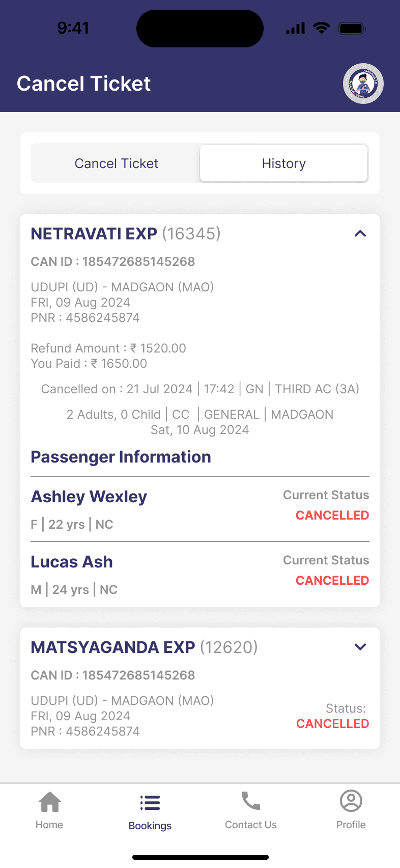Screen dimensions: 400x868
Task: Tap the Contact Us label
Action: click(x=250, y=825)
